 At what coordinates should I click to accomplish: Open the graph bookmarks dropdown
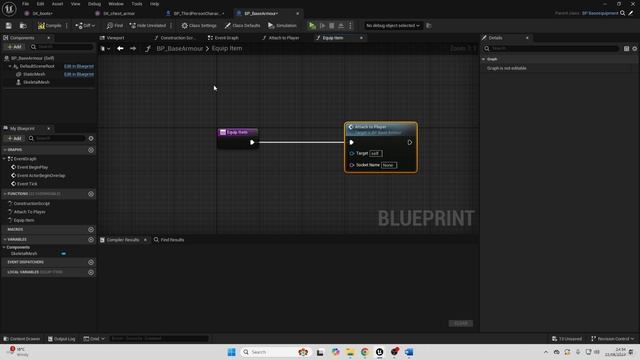tap(105, 49)
